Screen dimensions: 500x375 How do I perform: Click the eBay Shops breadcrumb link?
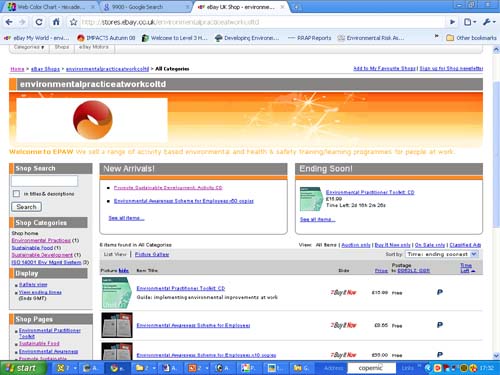tap(45, 69)
